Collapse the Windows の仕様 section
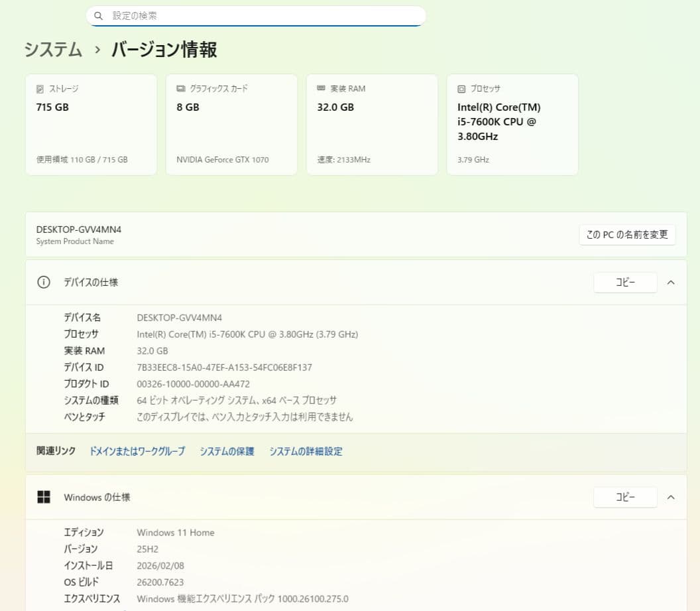700x611 pixels. coord(671,497)
